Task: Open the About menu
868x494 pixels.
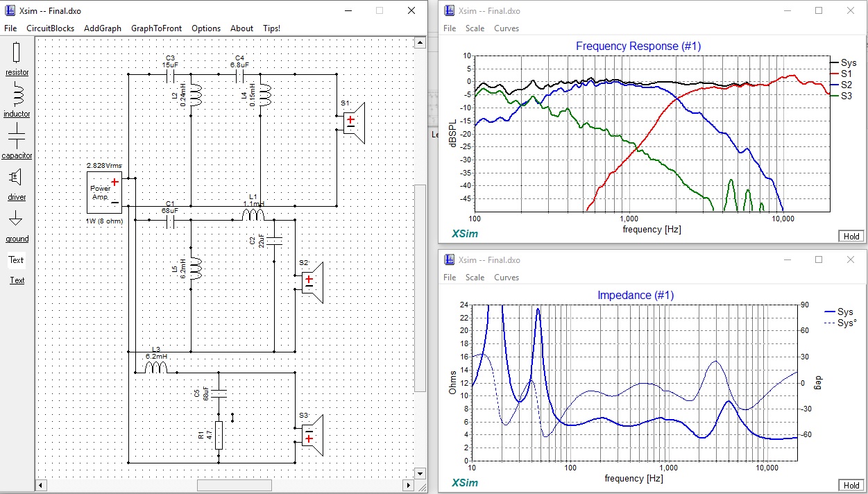Action: click(x=241, y=28)
